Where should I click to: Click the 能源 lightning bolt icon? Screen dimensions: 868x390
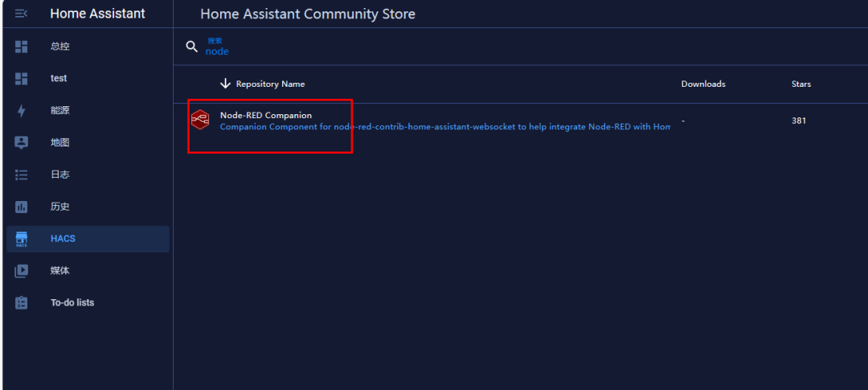click(x=21, y=111)
